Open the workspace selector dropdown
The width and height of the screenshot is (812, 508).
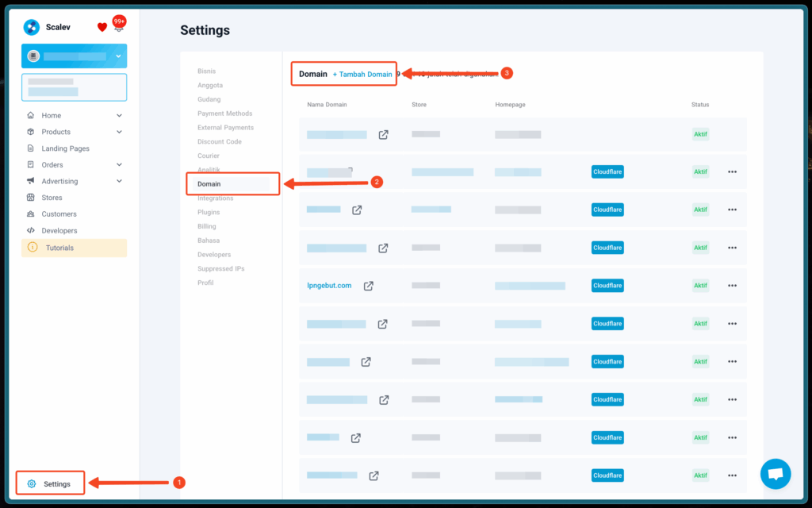(x=119, y=56)
